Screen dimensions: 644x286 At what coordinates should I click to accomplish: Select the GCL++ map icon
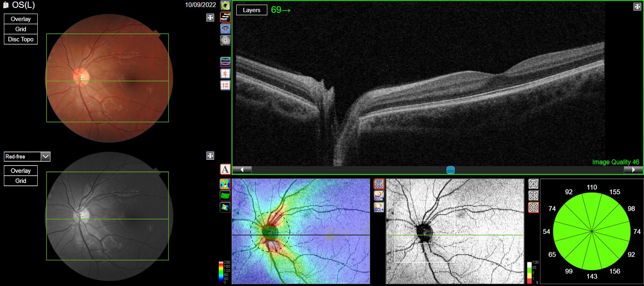379,196
